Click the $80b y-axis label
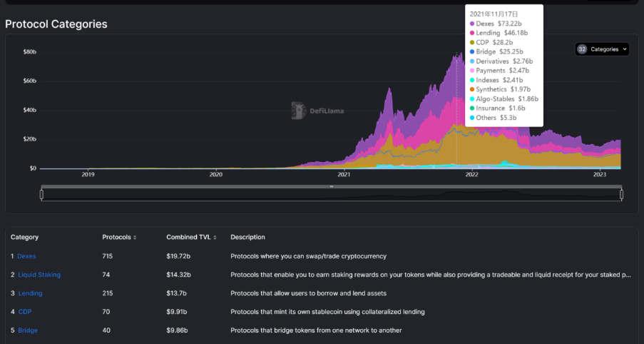Image resolution: width=644 pixels, height=344 pixels. (x=29, y=52)
